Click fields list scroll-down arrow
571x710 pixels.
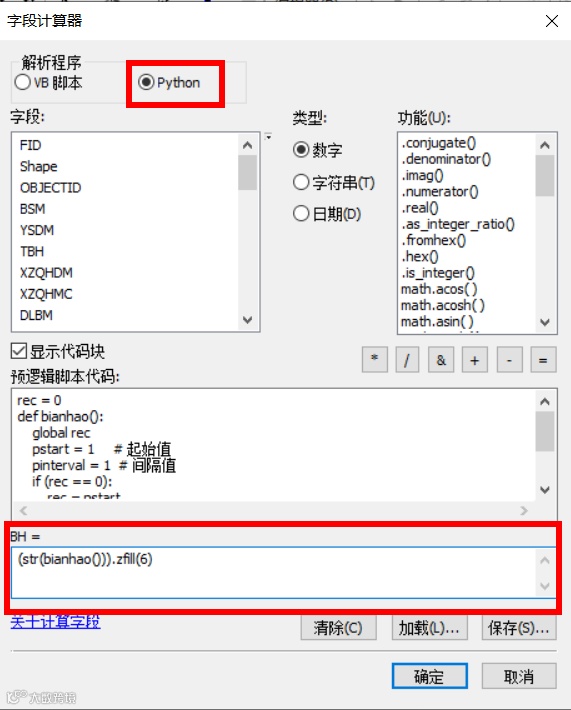click(247, 320)
